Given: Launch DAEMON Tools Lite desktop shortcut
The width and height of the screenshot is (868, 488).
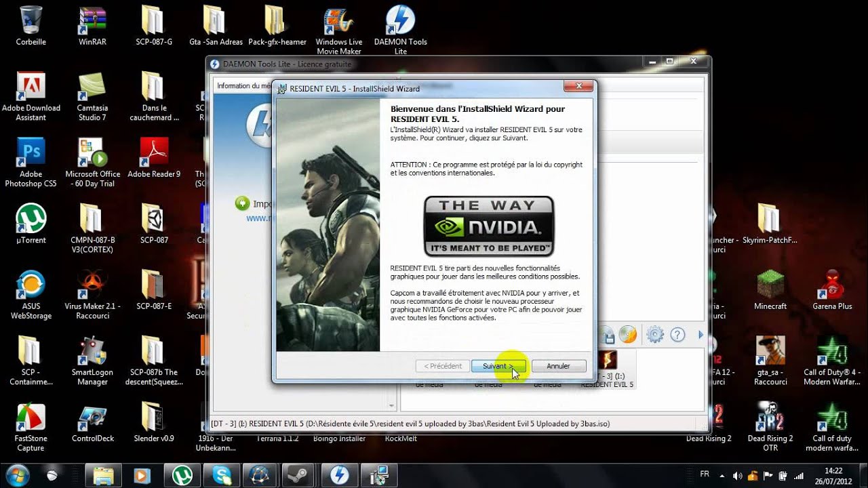Looking at the screenshot, I should [x=401, y=30].
